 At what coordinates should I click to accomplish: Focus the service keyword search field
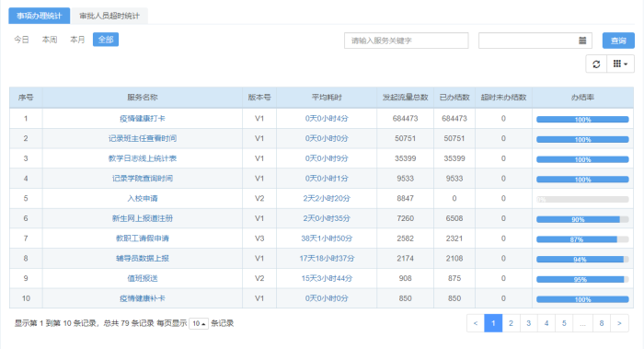coord(407,41)
